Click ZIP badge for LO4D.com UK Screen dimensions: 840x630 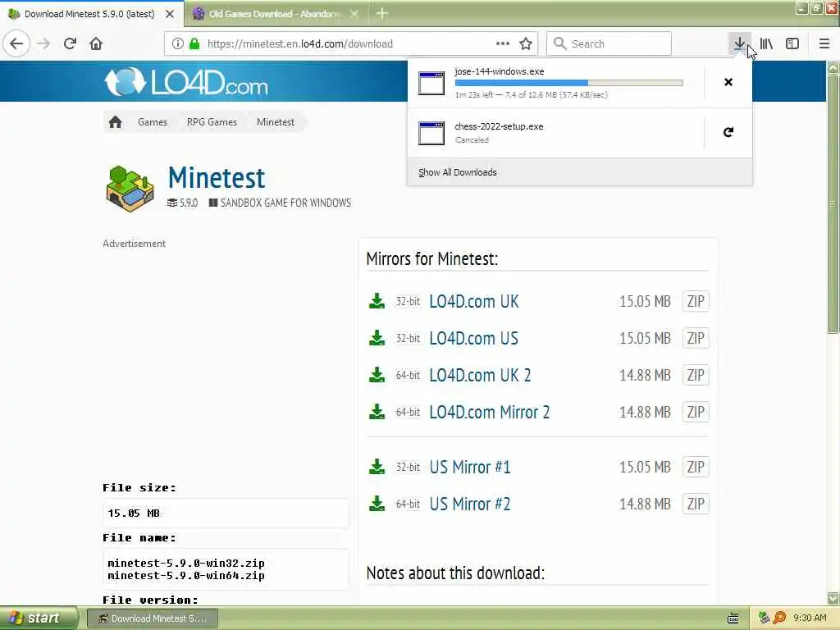(x=696, y=301)
